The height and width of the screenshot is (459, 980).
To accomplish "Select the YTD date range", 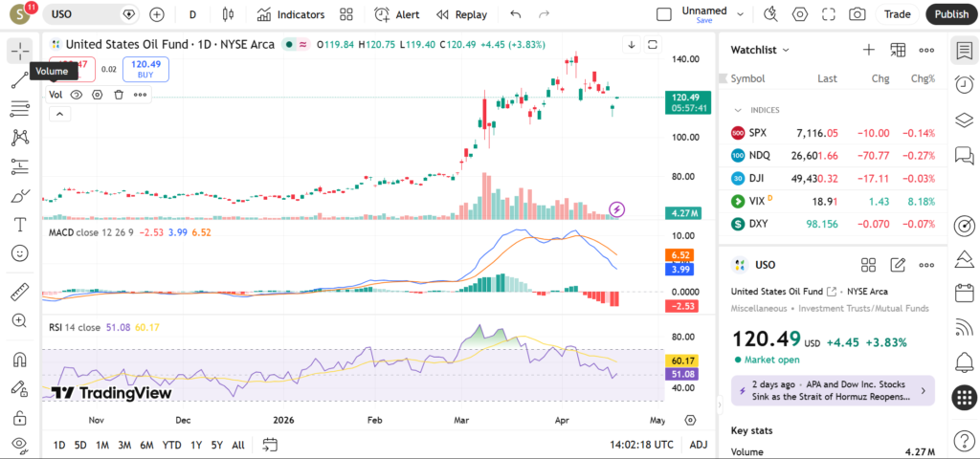I will 172,445.
